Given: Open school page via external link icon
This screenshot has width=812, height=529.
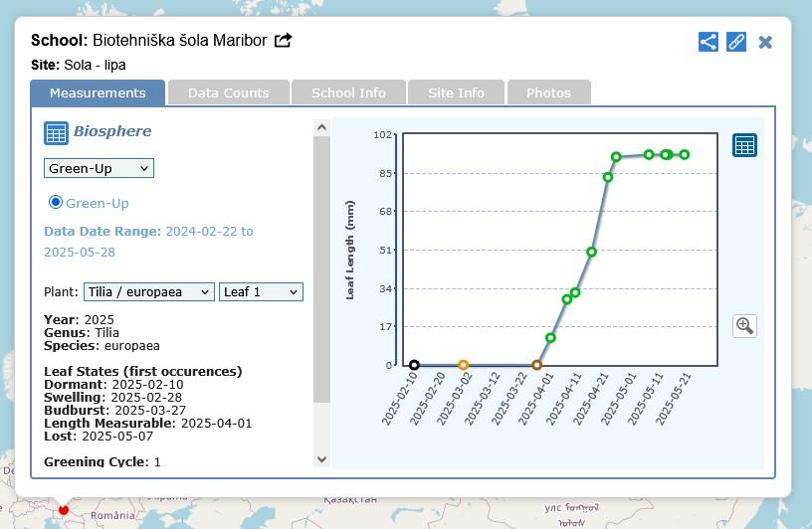Looking at the screenshot, I should pos(284,41).
